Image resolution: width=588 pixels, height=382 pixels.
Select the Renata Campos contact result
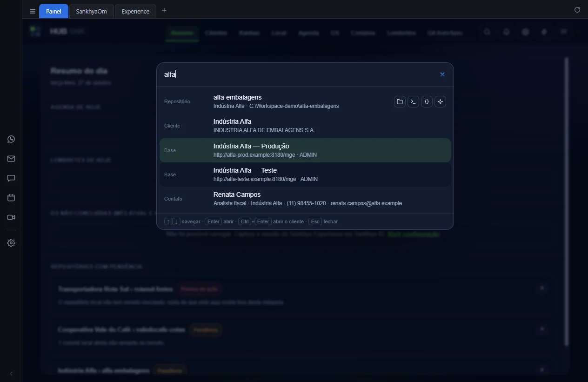305,199
